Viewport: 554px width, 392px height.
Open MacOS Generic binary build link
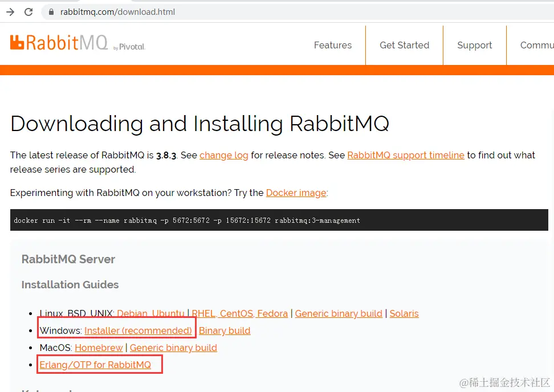[173, 348]
